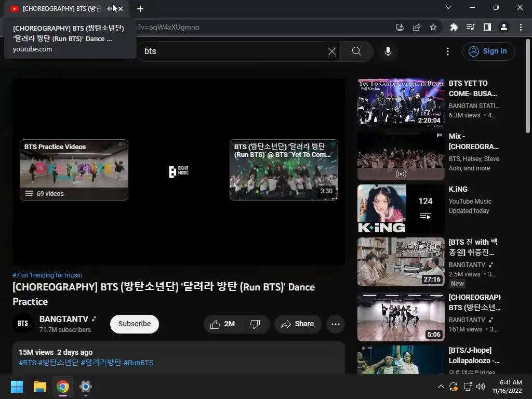Open Yet To Come Concert in Busan thumbnail
Viewport: 532px width, 399px height.
pos(401,103)
